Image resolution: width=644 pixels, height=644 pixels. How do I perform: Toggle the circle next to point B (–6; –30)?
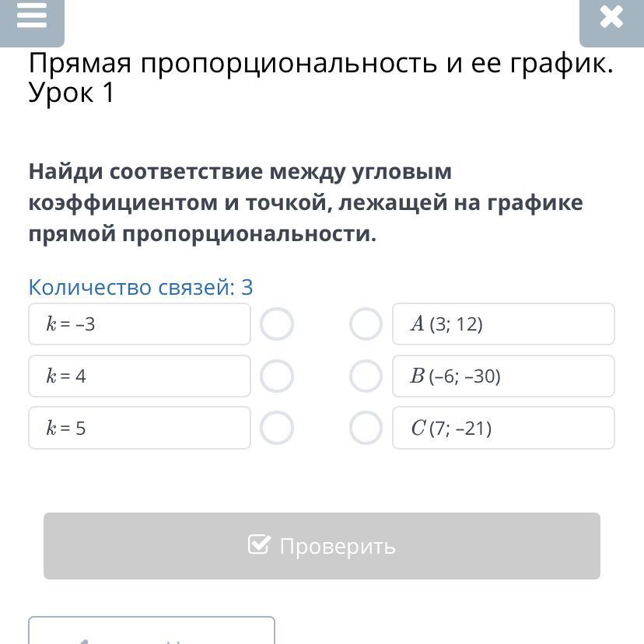[x=366, y=376]
